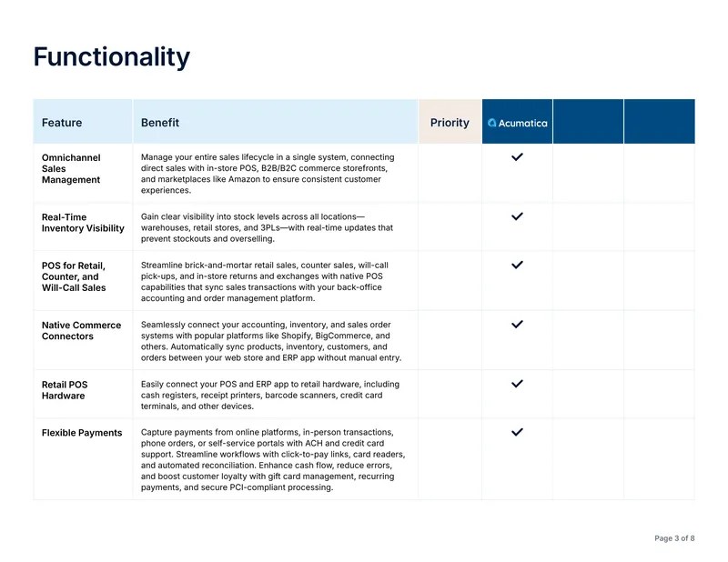
Task: Click the Priority cell for Omnichannel Sales Management
Action: [450, 173]
